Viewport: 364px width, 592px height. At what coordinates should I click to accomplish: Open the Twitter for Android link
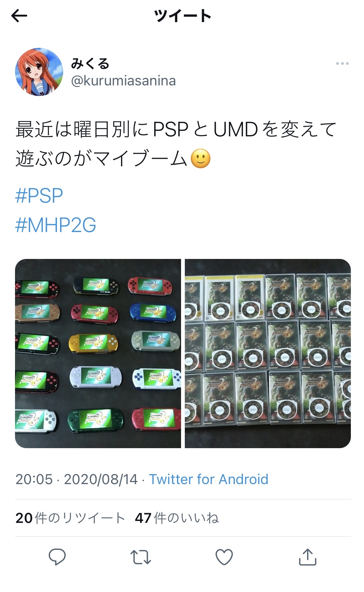[209, 479]
